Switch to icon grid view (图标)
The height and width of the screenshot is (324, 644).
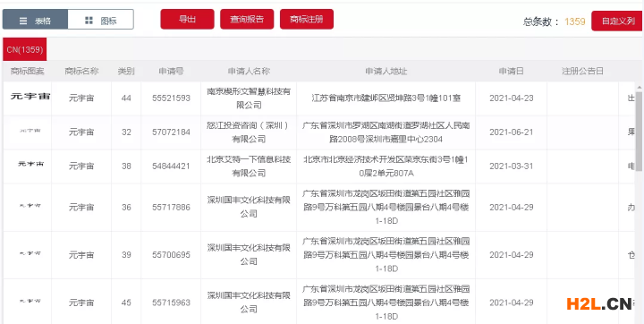(100, 20)
